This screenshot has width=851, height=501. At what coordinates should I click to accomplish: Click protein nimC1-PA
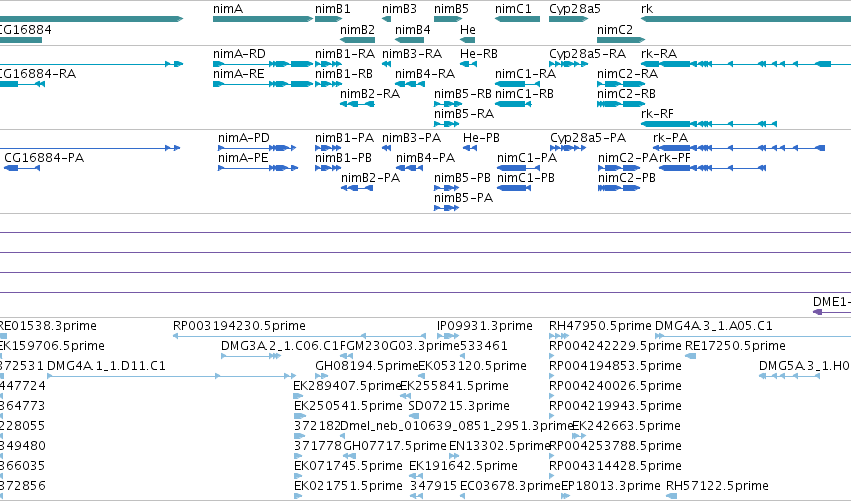pos(518,168)
